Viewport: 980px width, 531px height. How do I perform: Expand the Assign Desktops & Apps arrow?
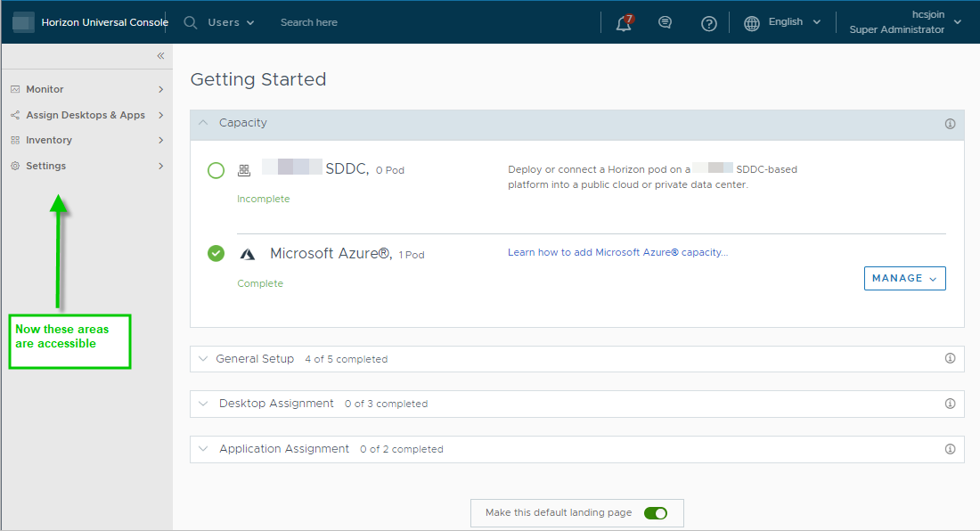[x=160, y=115]
